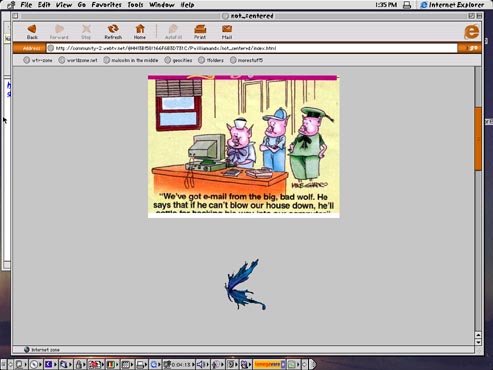Open the 'malcolm in the middle' favorite
This screenshot has height=370, width=493.
pos(131,60)
